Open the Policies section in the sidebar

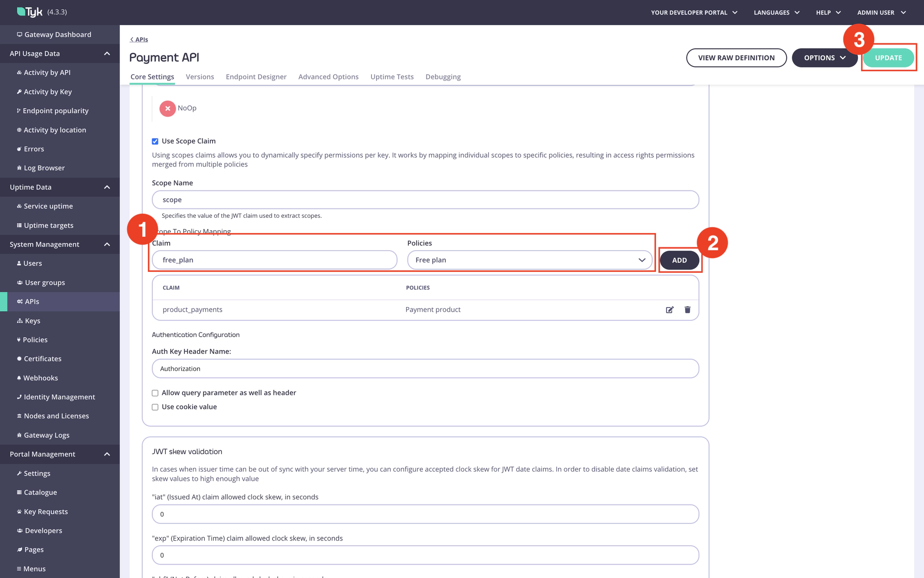coord(35,339)
